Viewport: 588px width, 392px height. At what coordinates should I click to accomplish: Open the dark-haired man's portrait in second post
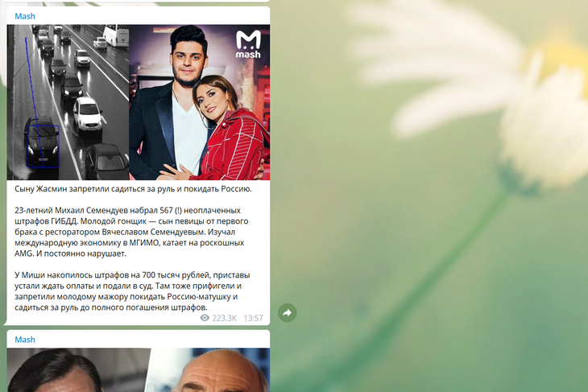[78, 370]
